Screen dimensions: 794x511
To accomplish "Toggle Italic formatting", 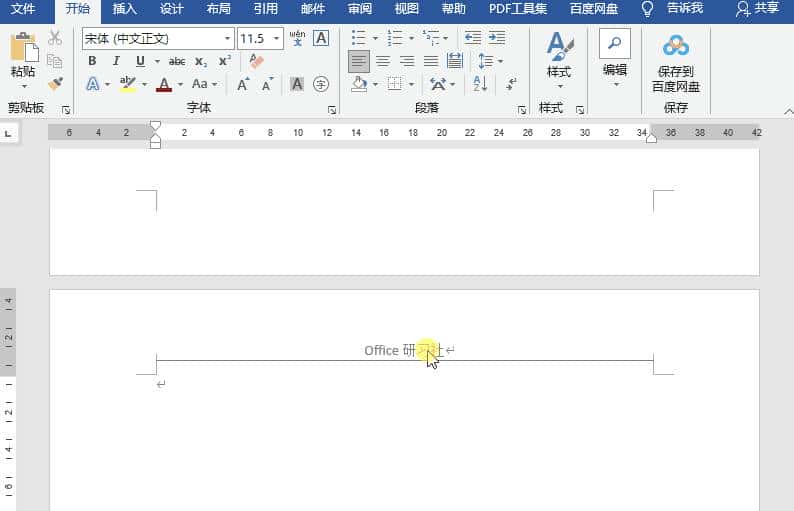I will (116, 61).
